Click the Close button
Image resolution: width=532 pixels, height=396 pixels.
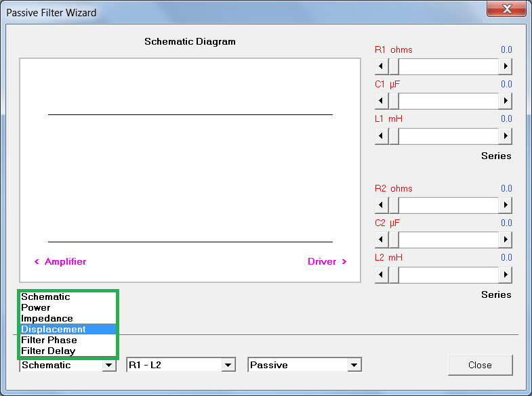(480, 365)
